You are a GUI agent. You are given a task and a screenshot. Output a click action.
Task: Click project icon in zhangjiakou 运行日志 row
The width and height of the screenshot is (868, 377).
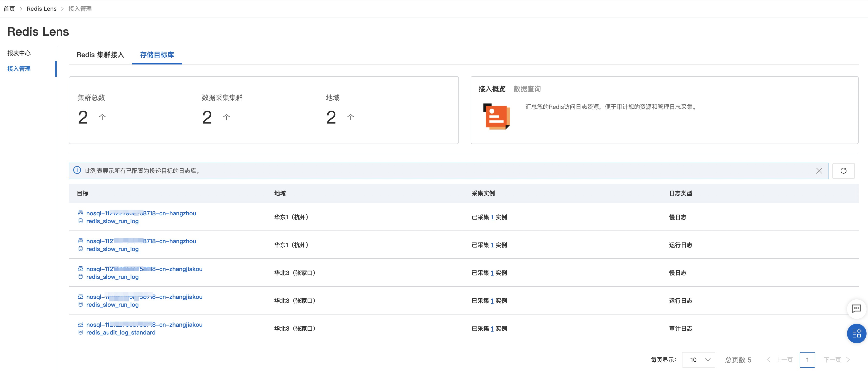81,296
